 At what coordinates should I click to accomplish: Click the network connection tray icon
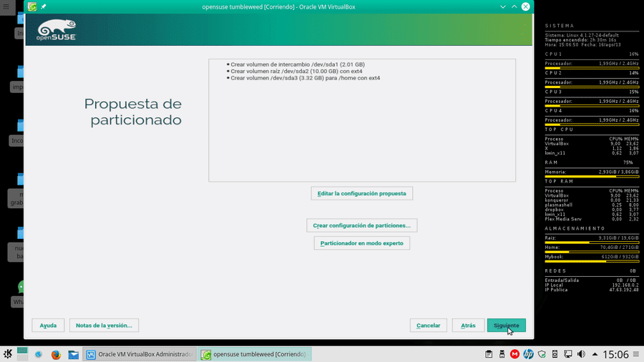click(x=568, y=354)
